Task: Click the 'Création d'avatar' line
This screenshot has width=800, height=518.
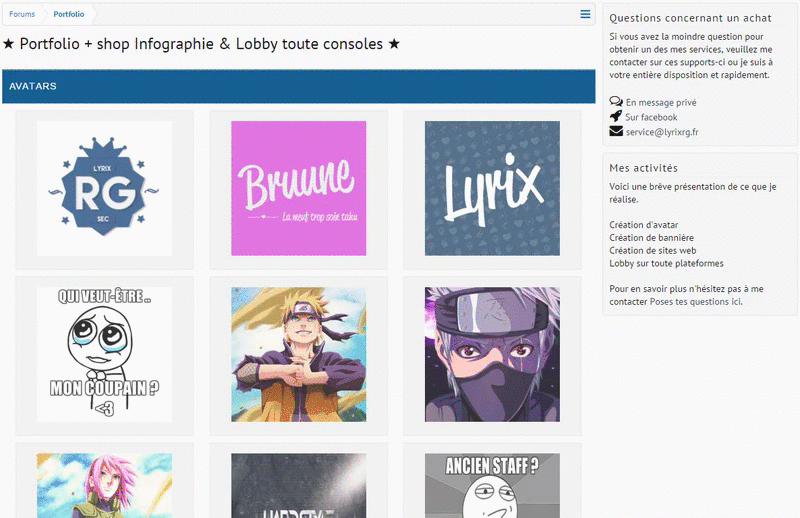Action: [x=643, y=225]
